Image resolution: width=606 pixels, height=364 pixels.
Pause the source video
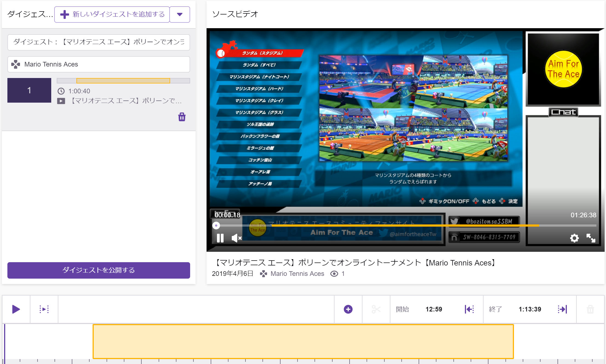pyautogui.click(x=220, y=238)
